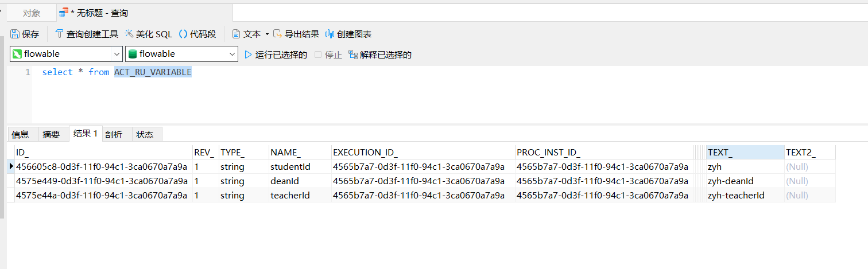This screenshot has height=269, width=868.
Task: Click the disabled Stop (停止) button
Action: 328,55
